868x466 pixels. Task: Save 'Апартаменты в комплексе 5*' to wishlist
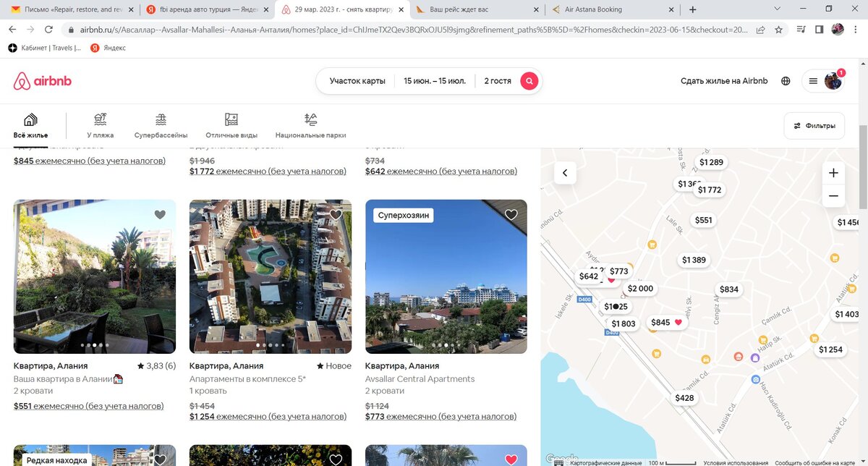pos(336,215)
